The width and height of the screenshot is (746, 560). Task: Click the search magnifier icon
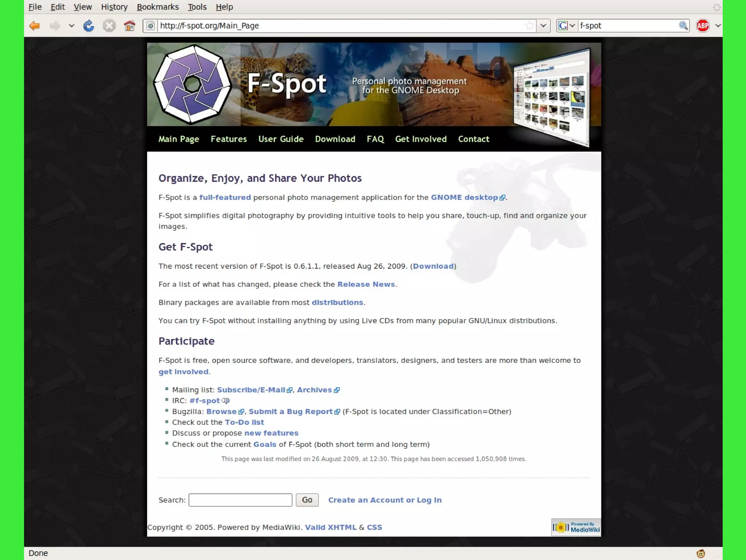click(x=683, y=26)
